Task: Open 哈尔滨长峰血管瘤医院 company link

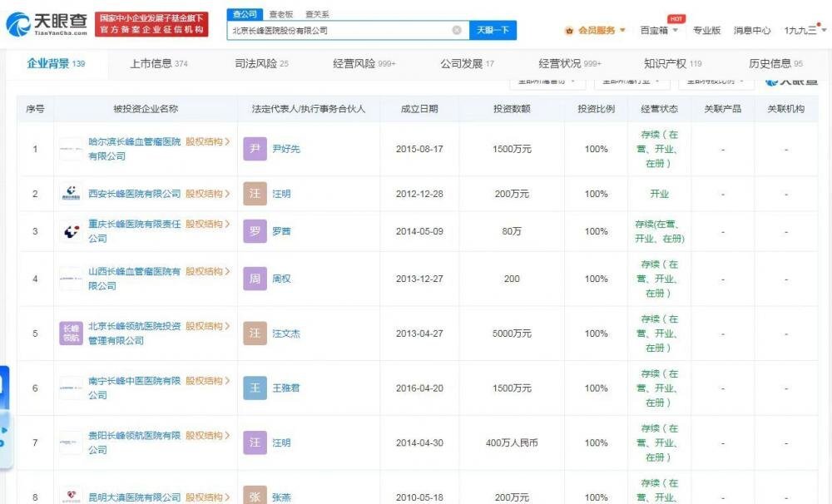Action: point(133,142)
